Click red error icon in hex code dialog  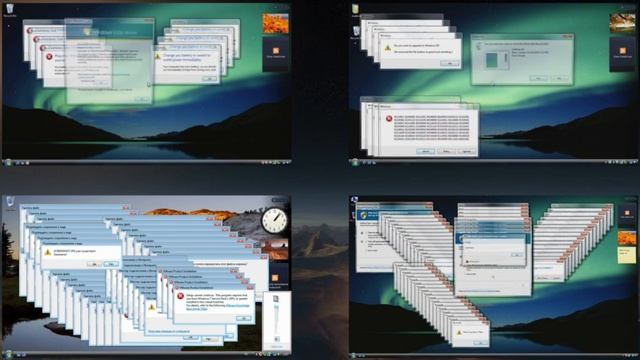tap(389, 119)
